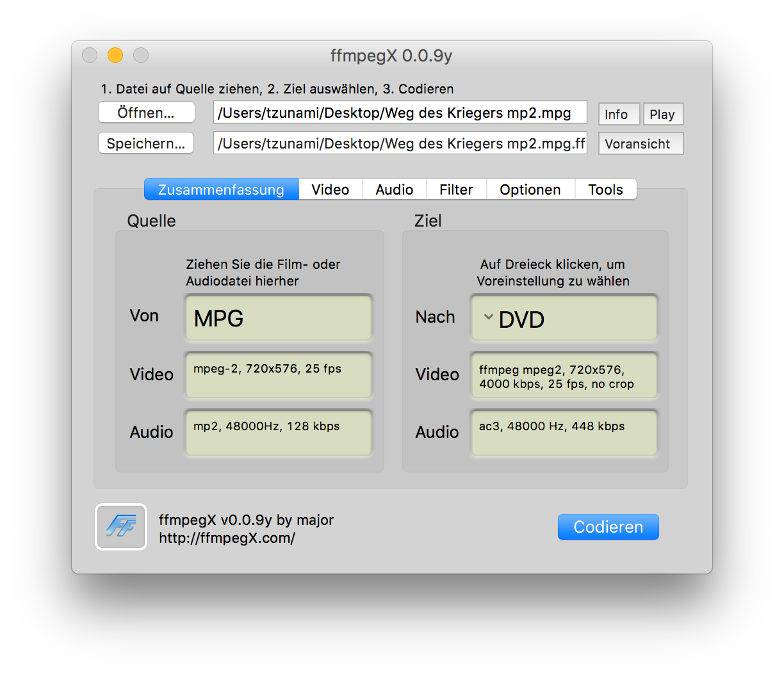The image size is (784, 676).
Task: Click the source file path field
Action: [x=400, y=113]
